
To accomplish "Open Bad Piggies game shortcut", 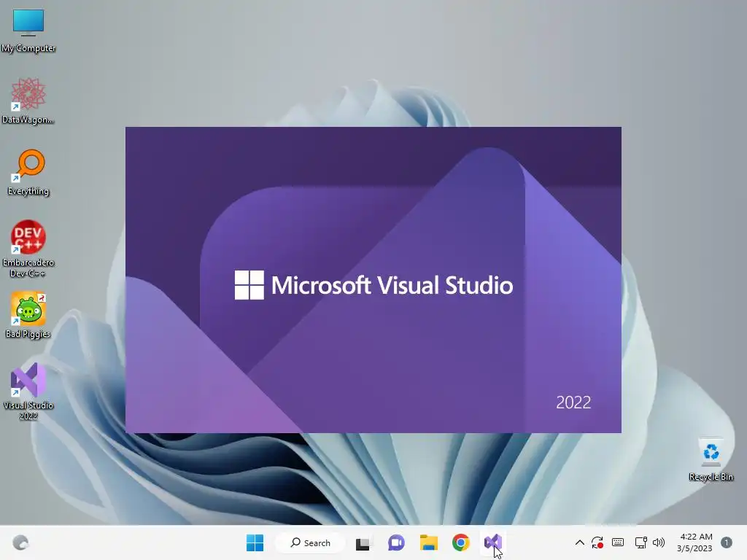I will tap(28, 315).
